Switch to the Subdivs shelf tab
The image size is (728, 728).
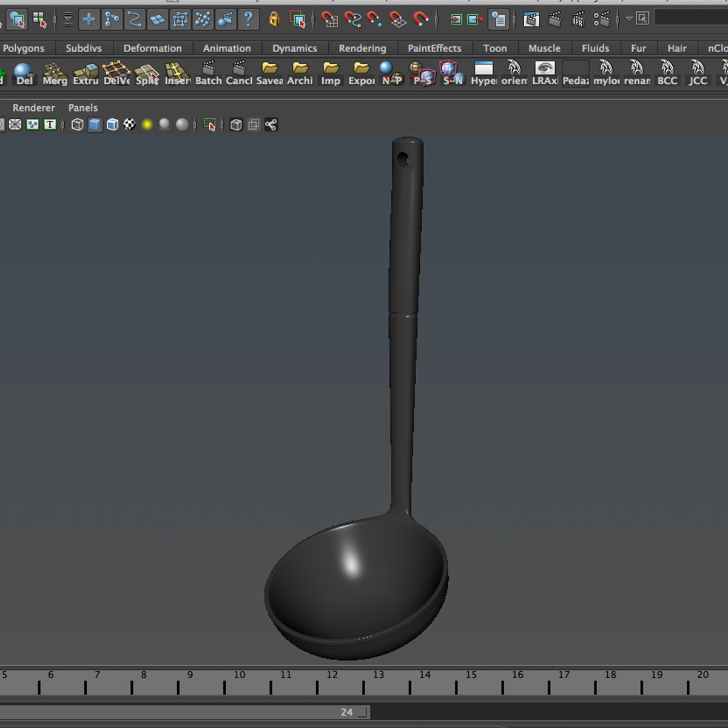(x=84, y=49)
